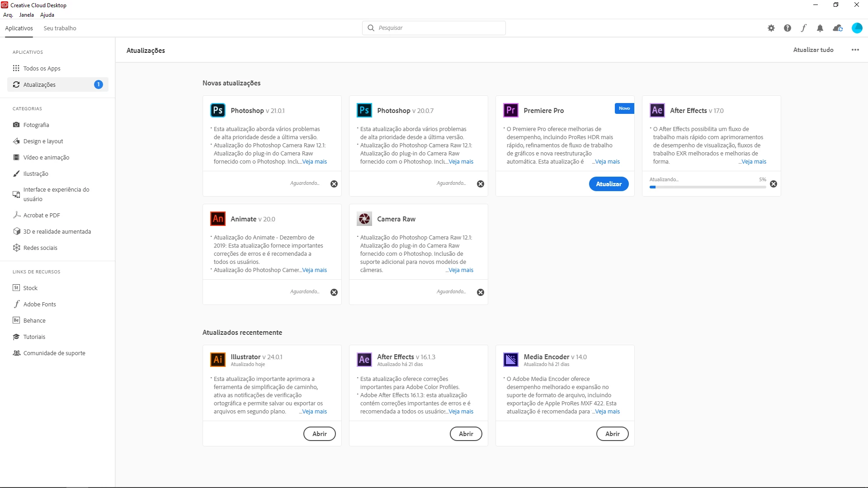The image size is (868, 488).
Task: Expand Media Encoder notes via Veja mais
Action: pos(607,412)
